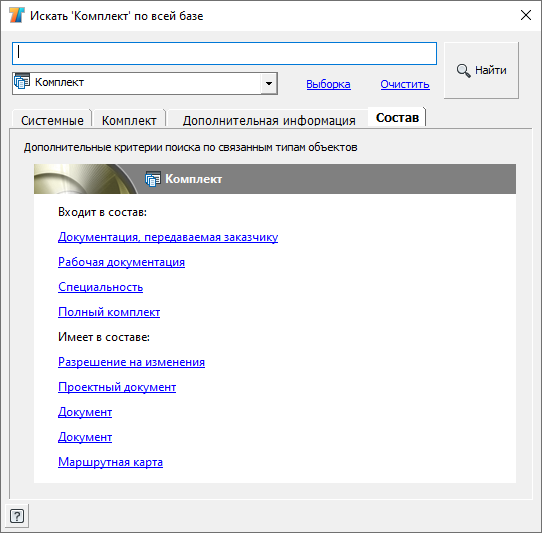Screen dimensions: 542x533
Task: Click the magnifier Найти search button
Action: (481, 71)
